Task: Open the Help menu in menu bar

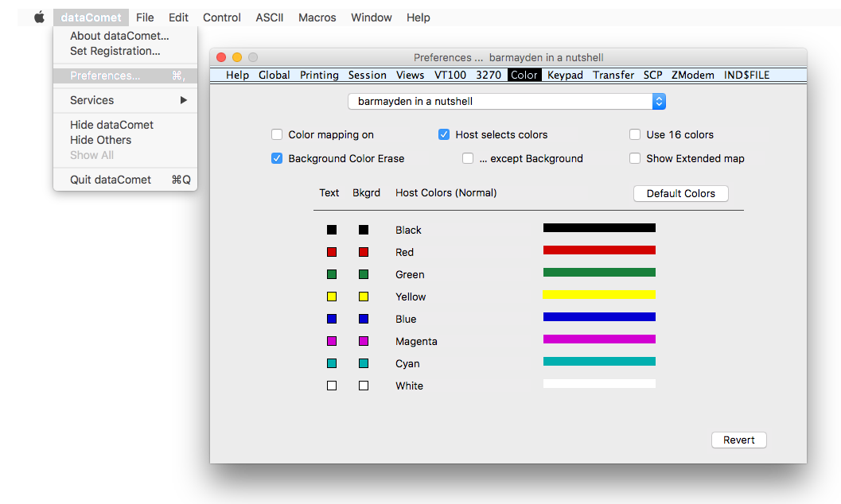Action: click(419, 17)
